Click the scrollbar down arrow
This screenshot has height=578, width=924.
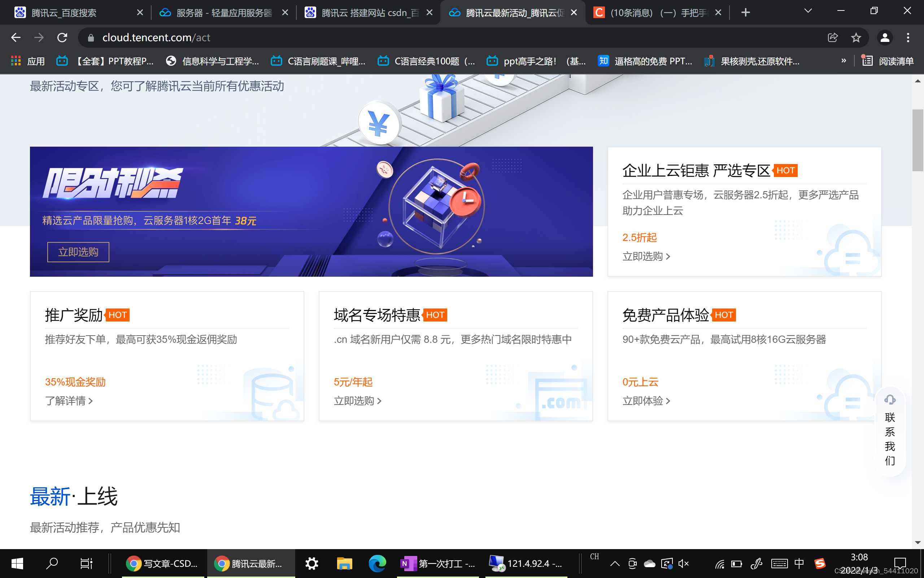click(x=918, y=543)
